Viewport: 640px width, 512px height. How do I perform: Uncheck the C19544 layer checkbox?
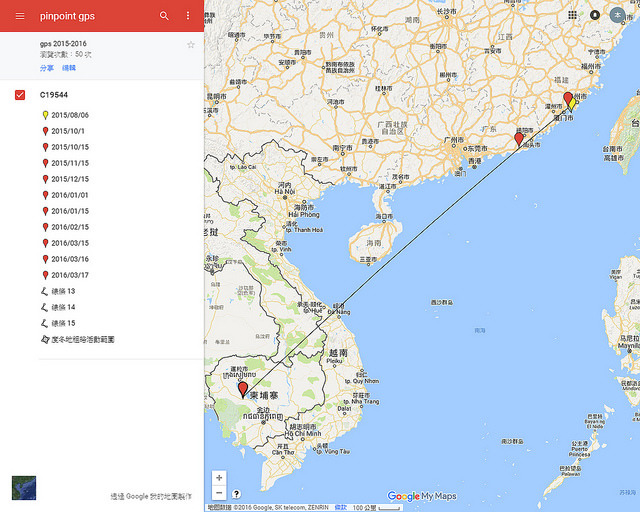pyautogui.click(x=20, y=95)
